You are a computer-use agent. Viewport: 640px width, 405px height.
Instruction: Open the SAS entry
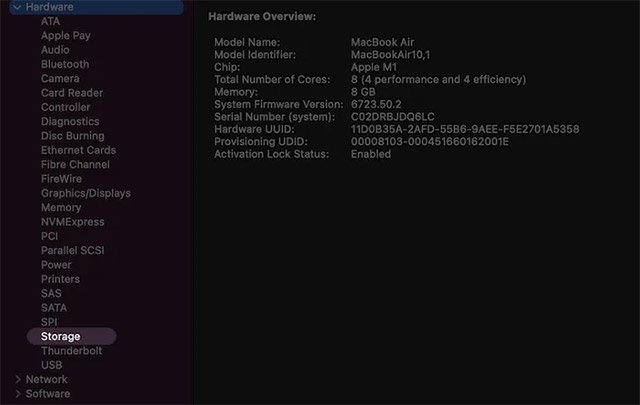51,293
